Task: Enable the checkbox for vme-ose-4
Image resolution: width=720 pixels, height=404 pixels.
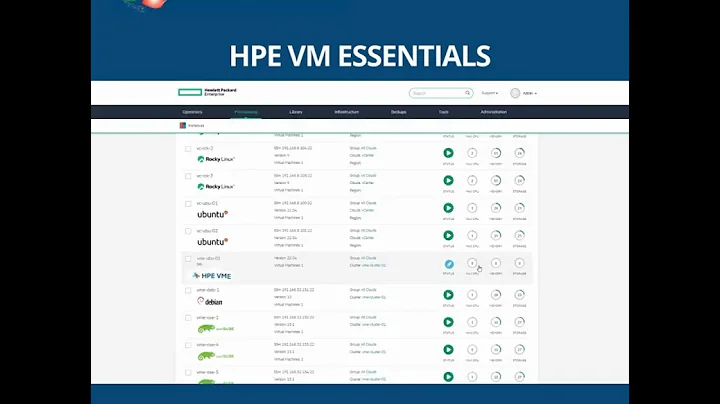Action: [x=188, y=345]
